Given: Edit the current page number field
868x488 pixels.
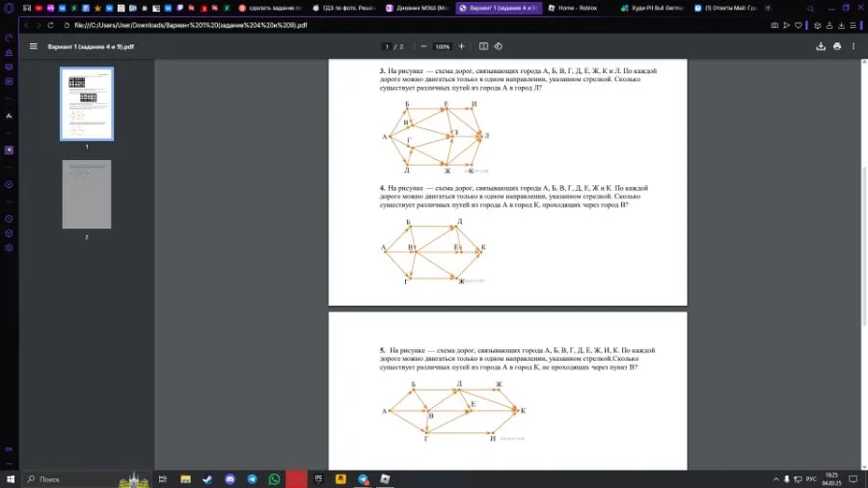Looking at the screenshot, I should tap(387, 46).
